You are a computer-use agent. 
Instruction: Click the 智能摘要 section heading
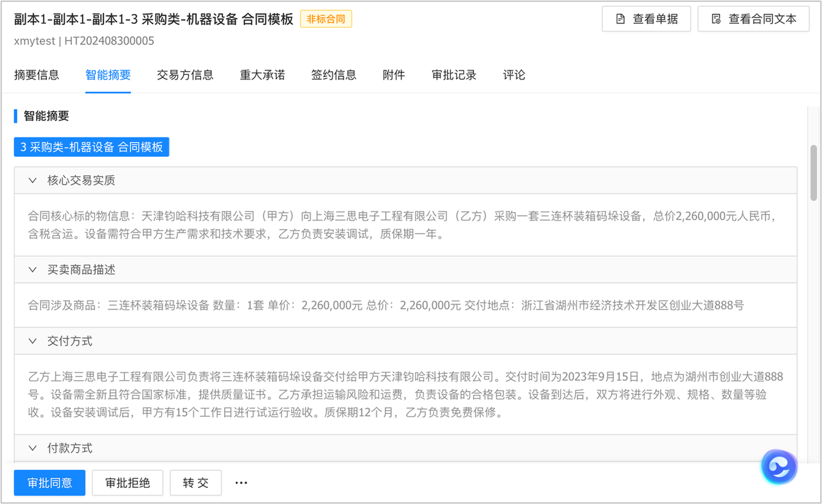coord(46,116)
